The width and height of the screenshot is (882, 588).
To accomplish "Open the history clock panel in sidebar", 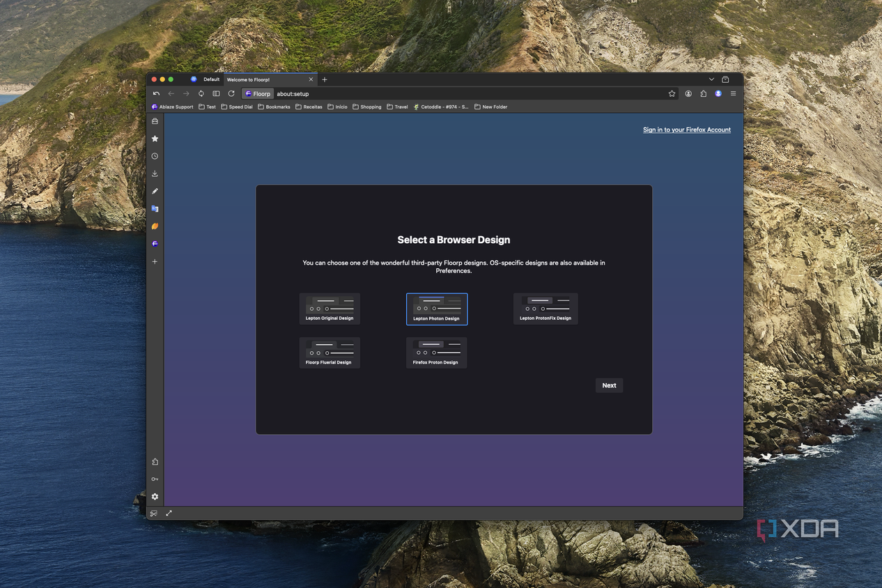I will (x=155, y=156).
